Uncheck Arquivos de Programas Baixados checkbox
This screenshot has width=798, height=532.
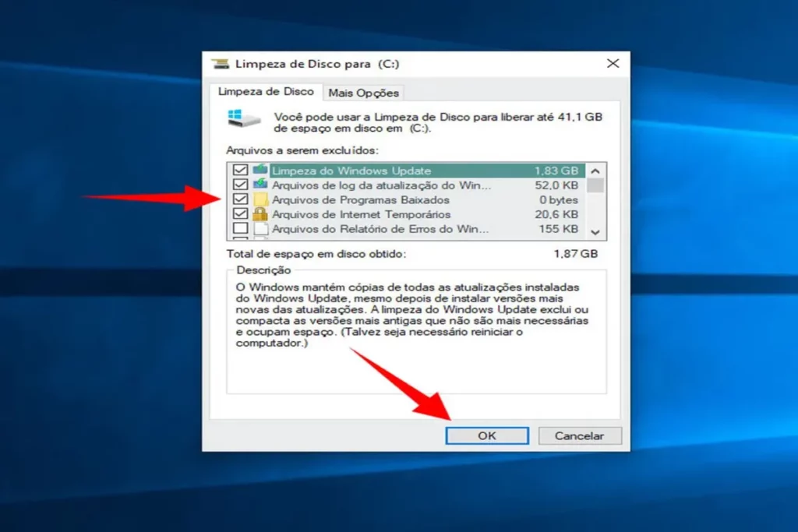[240, 199]
